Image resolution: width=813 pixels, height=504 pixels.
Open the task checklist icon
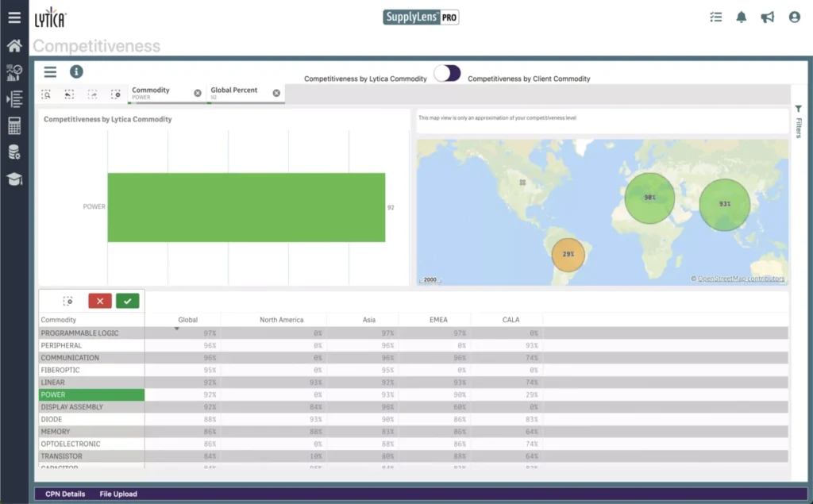[x=715, y=17]
